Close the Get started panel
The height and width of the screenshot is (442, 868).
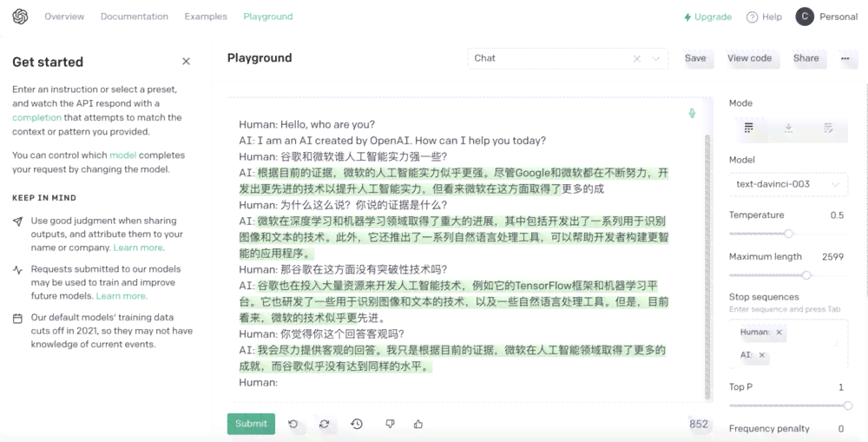[x=186, y=62]
